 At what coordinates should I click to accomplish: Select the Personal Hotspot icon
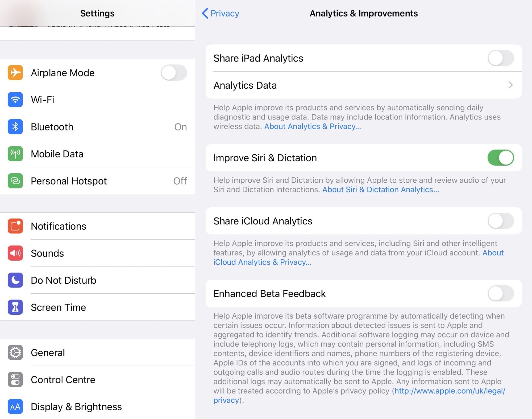pos(15,181)
